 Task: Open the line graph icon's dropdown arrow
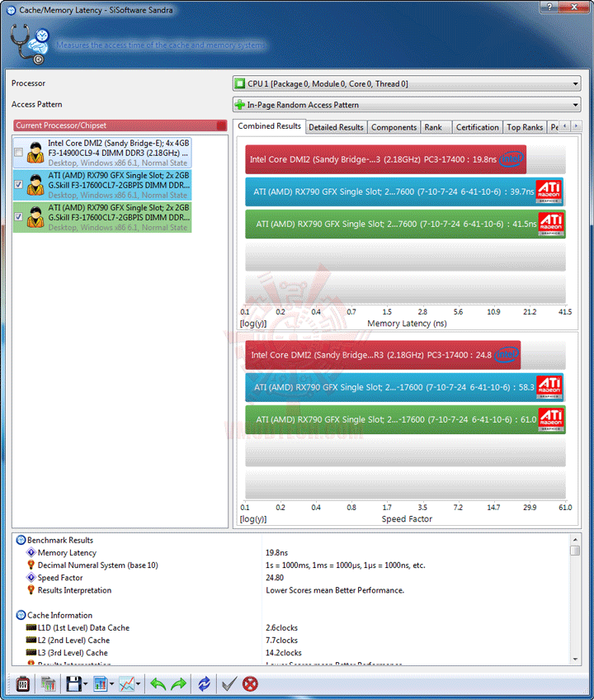[139, 684]
